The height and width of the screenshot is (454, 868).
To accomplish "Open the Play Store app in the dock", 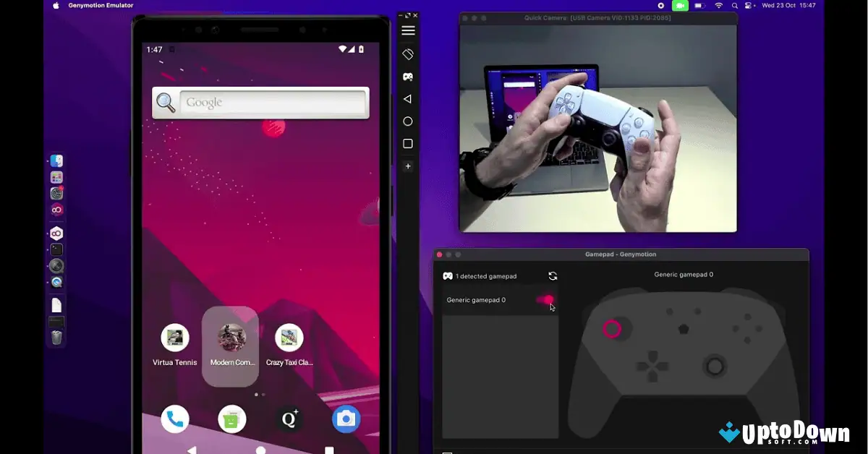I will pyautogui.click(x=231, y=419).
